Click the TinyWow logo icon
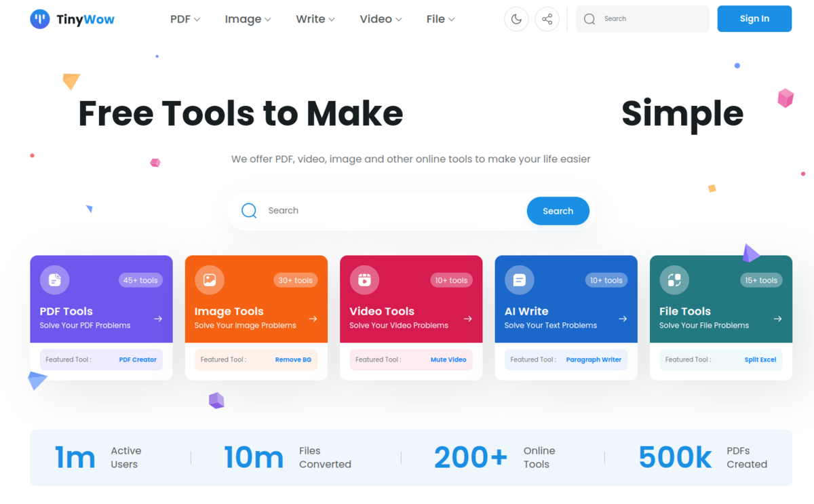The height and width of the screenshot is (504, 814). point(40,19)
